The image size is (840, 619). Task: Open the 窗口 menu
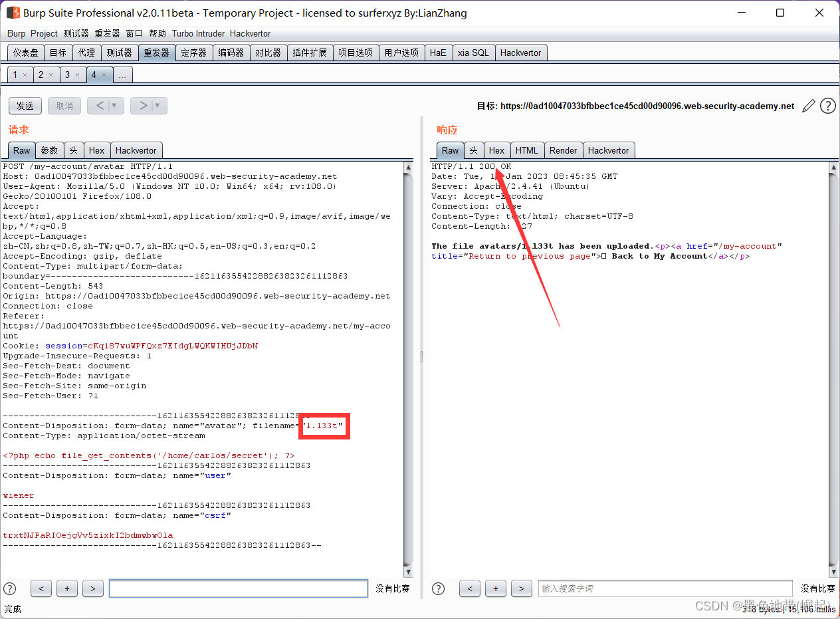[134, 33]
